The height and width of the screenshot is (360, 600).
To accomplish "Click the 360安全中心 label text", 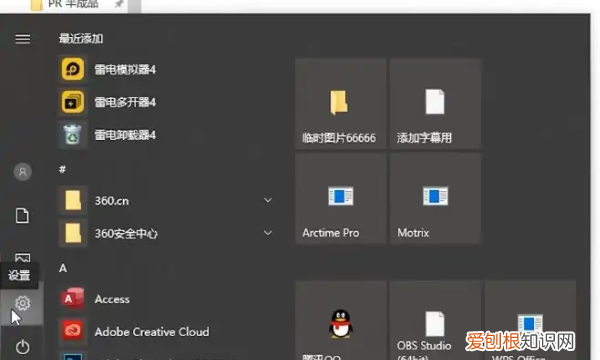I will click(126, 233).
